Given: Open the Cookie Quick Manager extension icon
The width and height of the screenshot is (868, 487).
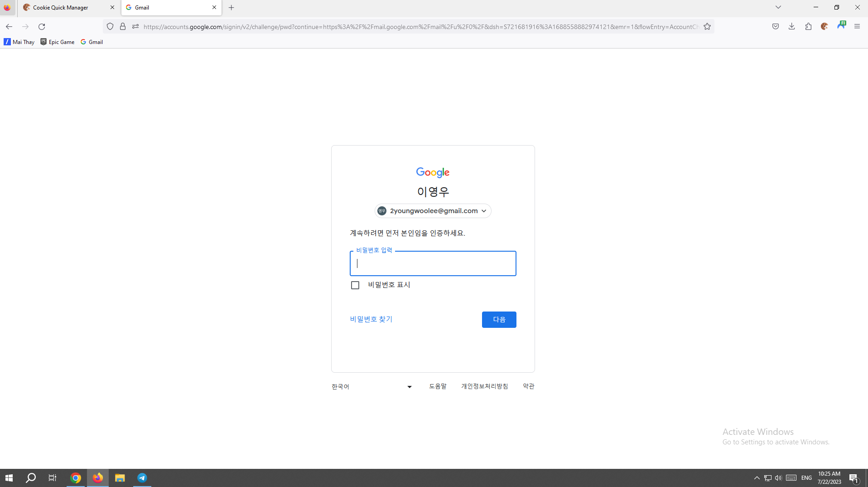Looking at the screenshot, I should click(825, 26).
